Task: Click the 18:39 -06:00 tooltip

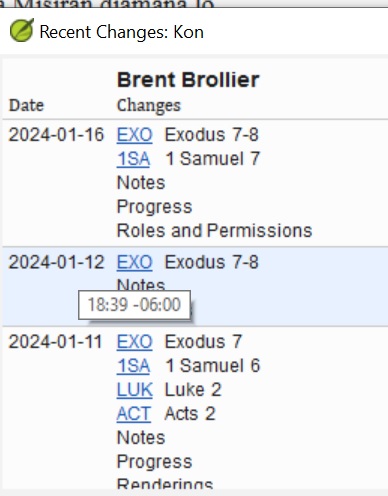Action: [x=134, y=305]
